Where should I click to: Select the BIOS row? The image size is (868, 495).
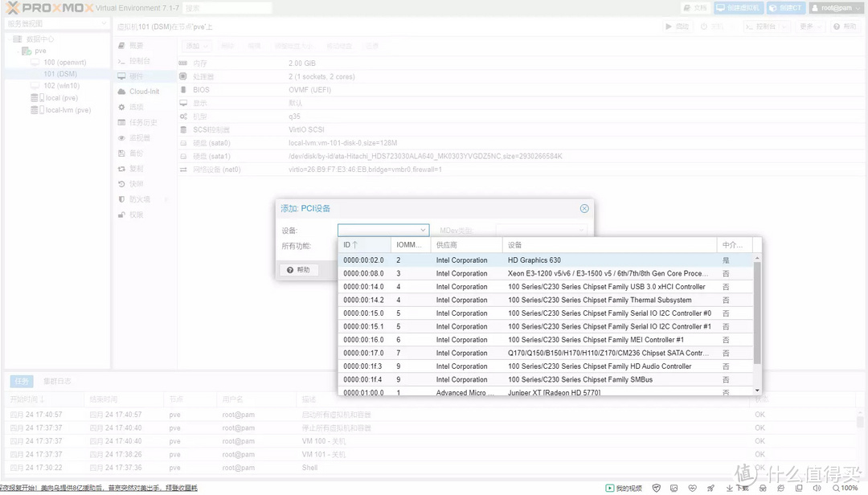click(520, 90)
